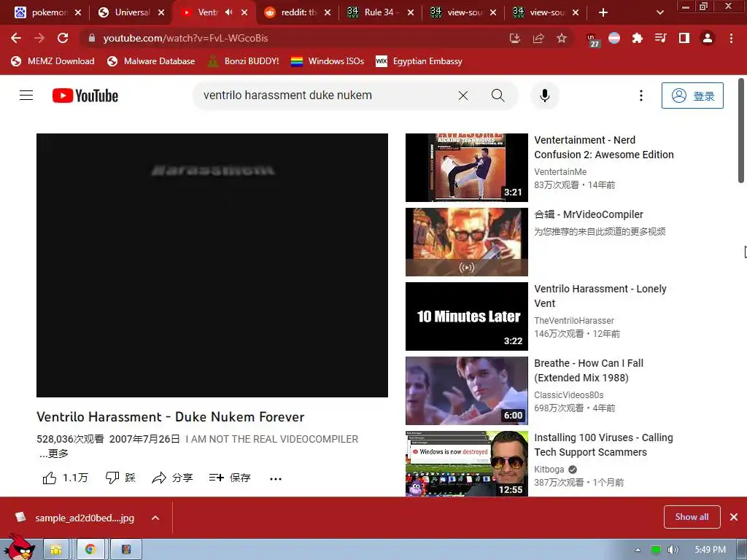This screenshot has height=560, width=747.
Task: Click the address bar URL
Action: (x=185, y=38)
